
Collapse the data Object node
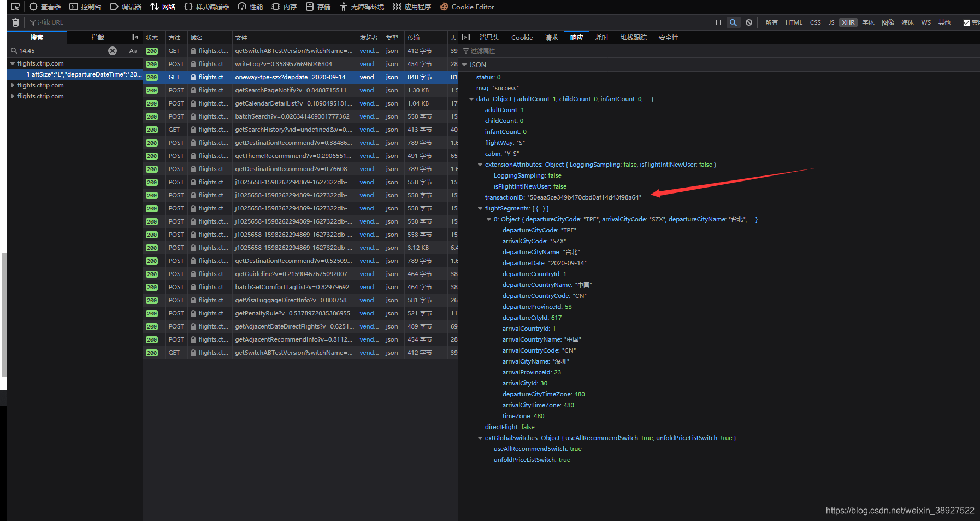pos(471,99)
